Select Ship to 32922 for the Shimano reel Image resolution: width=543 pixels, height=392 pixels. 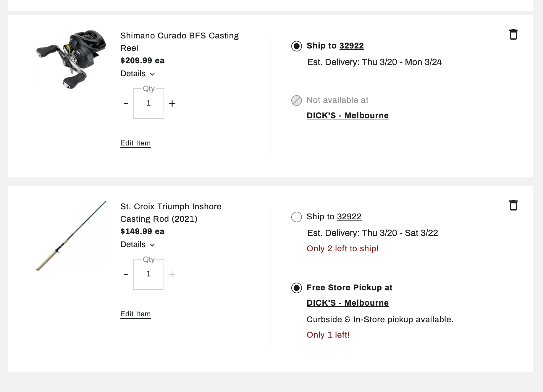click(297, 46)
